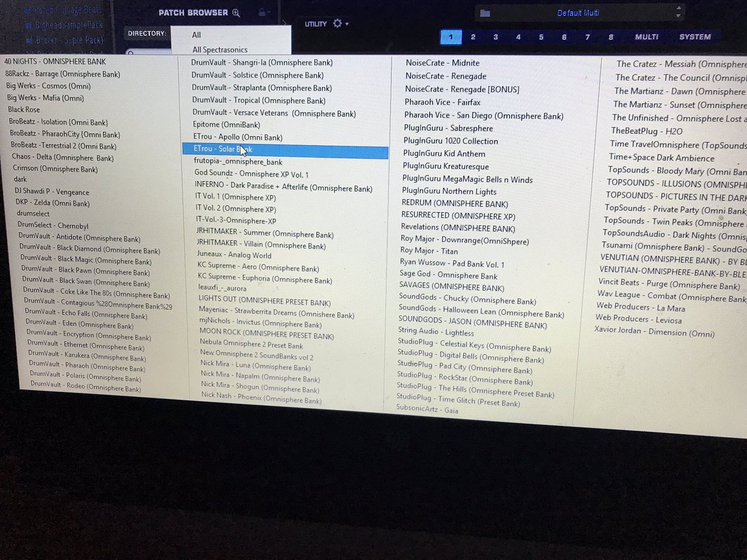Choose 'ETrou - Apollo (Omni Bank)'
747x560 pixels.
coord(238,138)
